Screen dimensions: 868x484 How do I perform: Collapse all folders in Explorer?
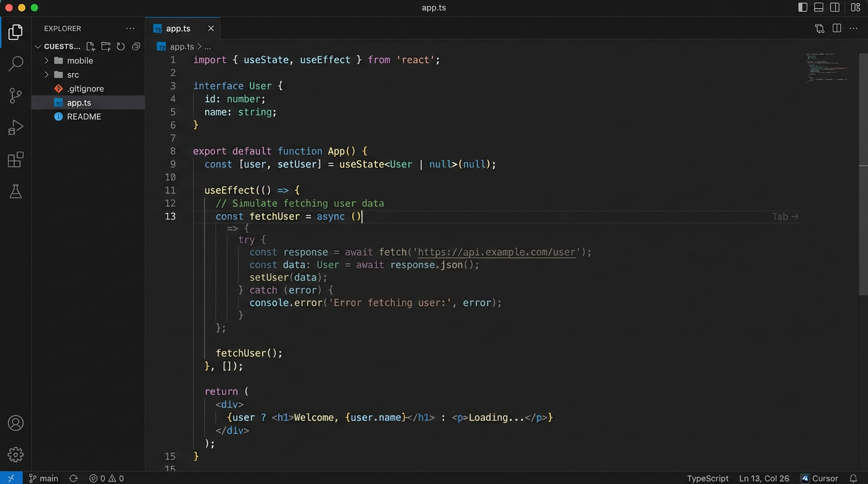tap(136, 47)
